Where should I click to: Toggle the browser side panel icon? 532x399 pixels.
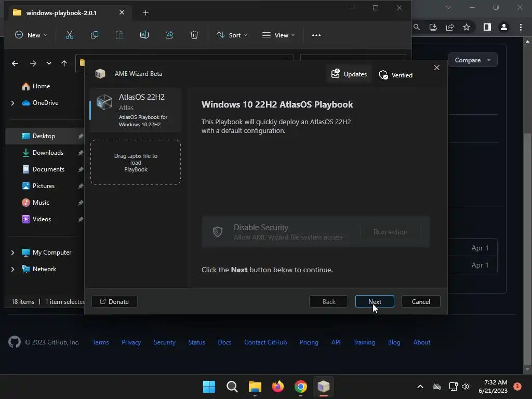pyautogui.click(x=487, y=27)
